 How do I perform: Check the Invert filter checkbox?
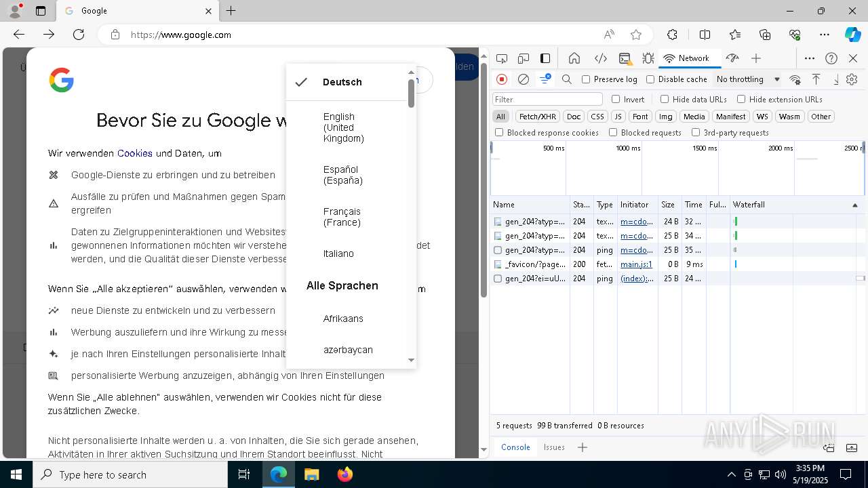pos(616,99)
